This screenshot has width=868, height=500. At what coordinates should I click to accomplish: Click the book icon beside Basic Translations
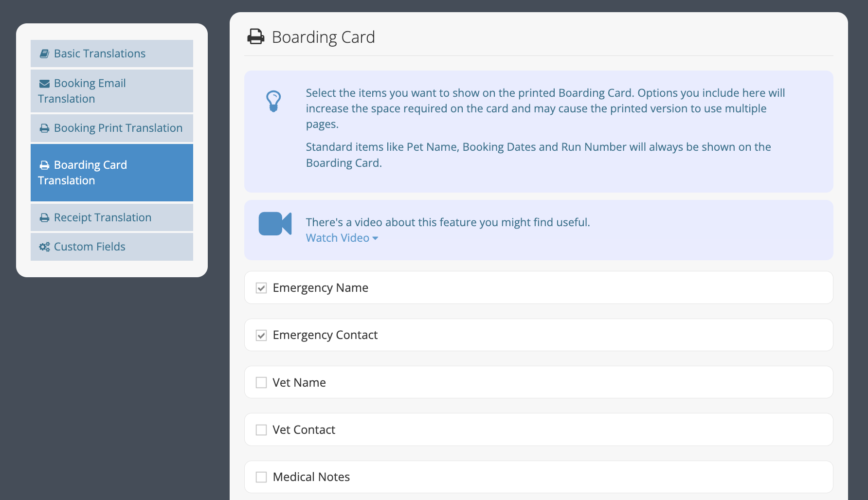coord(44,54)
